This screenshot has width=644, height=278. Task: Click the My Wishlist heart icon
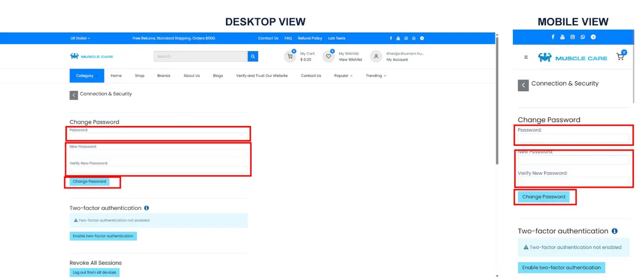point(329,56)
